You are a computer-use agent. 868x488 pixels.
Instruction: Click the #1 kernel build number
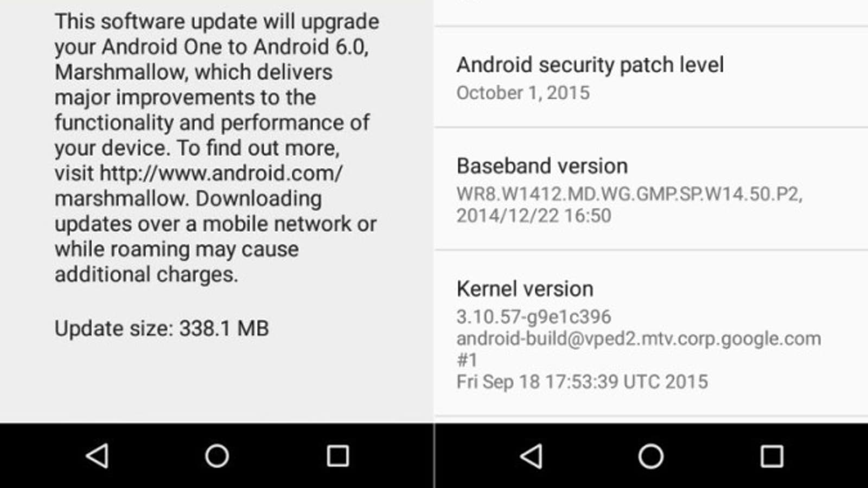click(x=467, y=360)
